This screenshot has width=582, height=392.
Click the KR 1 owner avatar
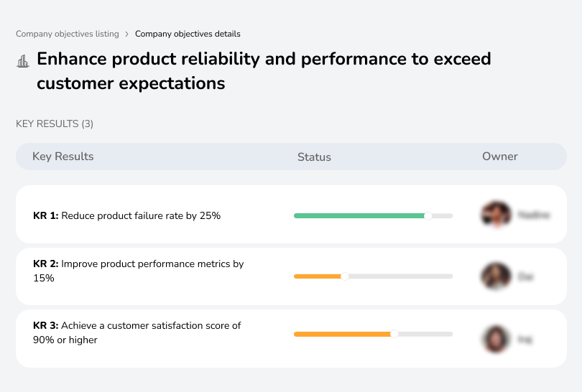point(496,215)
